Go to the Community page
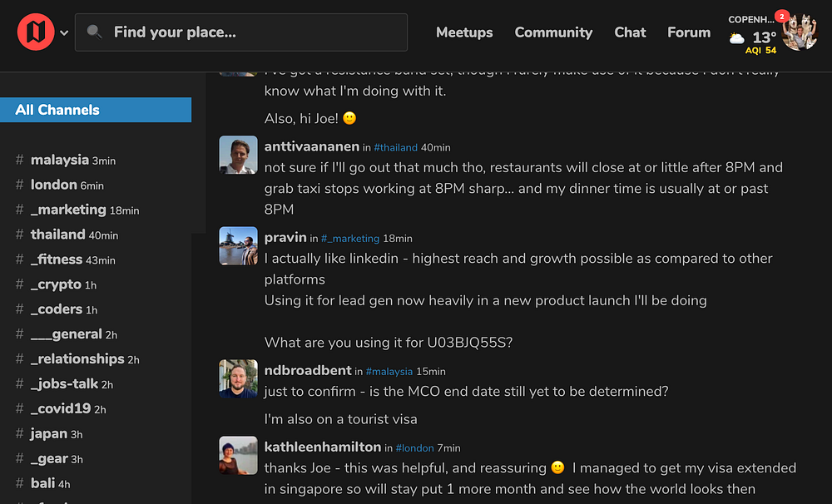This screenshot has width=832, height=504. [x=553, y=32]
